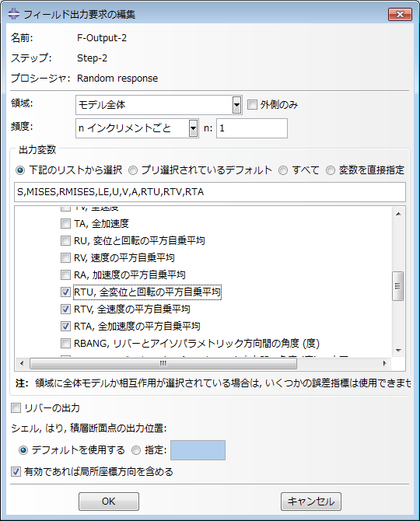Click the vertical scrollbar thumb of variable list
420x521 pixels.
tap(397, 285)
